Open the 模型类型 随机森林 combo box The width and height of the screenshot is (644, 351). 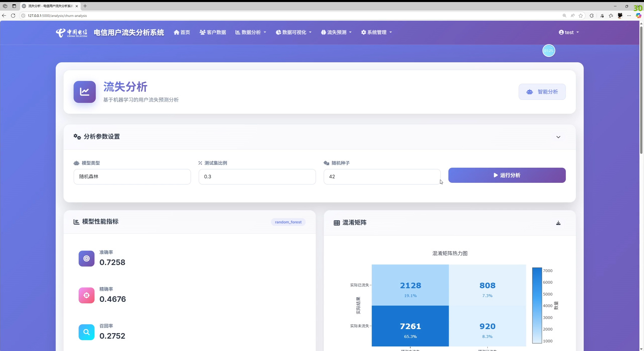[132, 177]
